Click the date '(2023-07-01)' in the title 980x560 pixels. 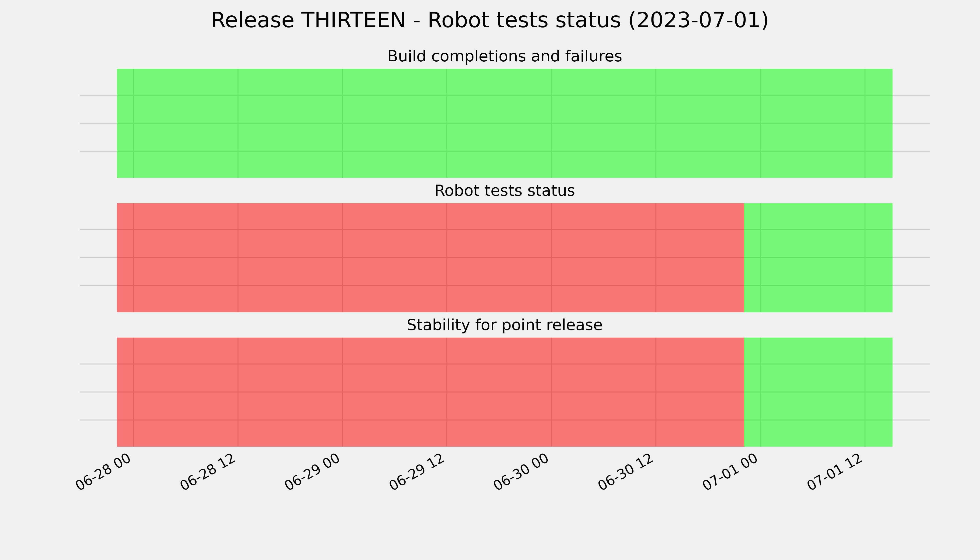pos(698,20)
